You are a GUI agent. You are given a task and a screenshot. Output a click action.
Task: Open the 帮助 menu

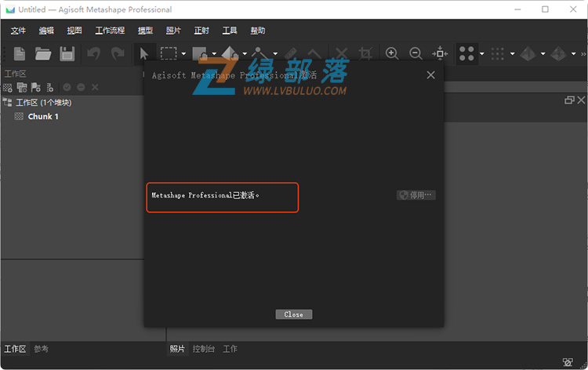[x=258, y=31]
